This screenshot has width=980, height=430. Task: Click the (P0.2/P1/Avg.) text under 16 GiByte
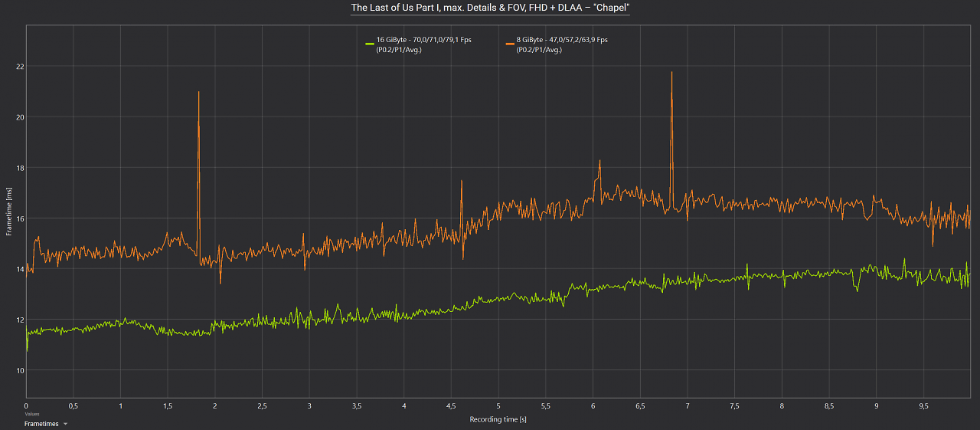click(x=399, y=50)
